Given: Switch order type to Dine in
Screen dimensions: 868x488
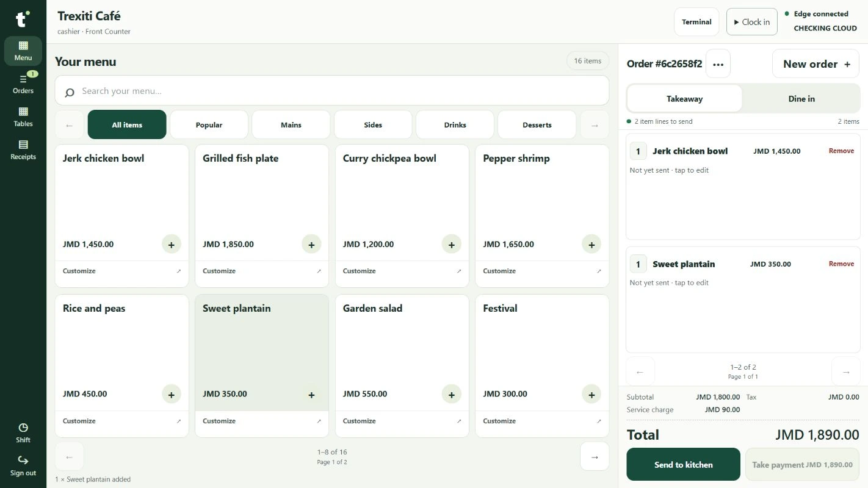Looking at the screenshot, I should [801, 99].
